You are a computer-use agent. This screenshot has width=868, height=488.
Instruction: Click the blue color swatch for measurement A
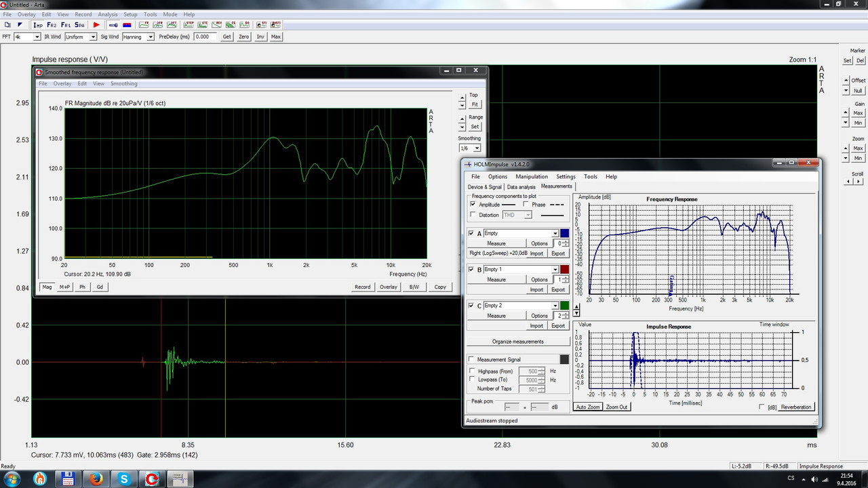point(565,233)
